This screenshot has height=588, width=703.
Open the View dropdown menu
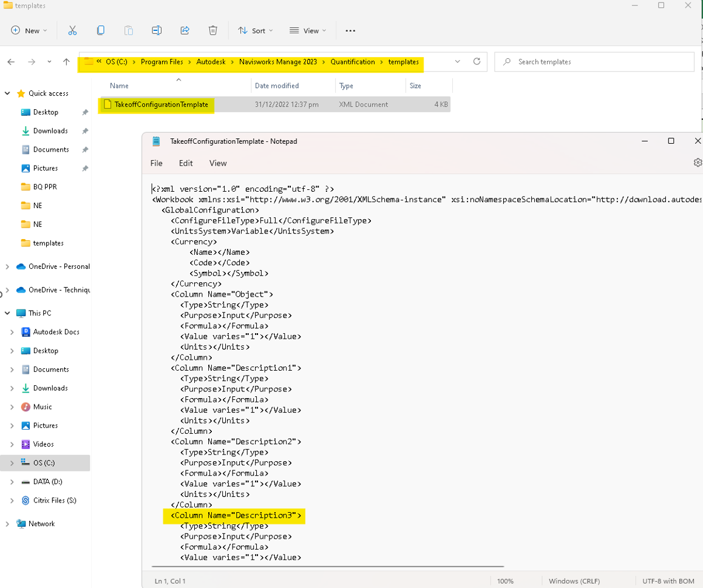coord(308,30)
